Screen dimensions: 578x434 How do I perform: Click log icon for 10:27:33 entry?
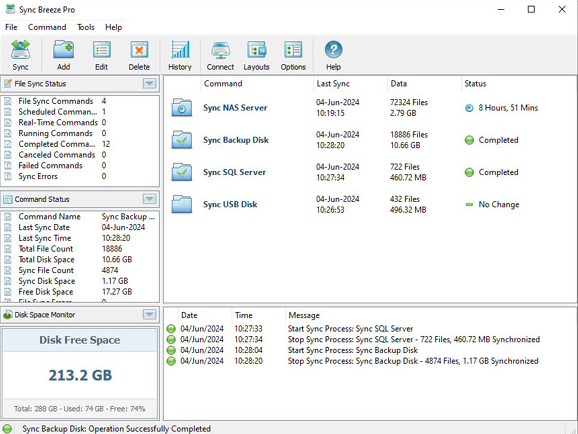click(x=171, y=329)
